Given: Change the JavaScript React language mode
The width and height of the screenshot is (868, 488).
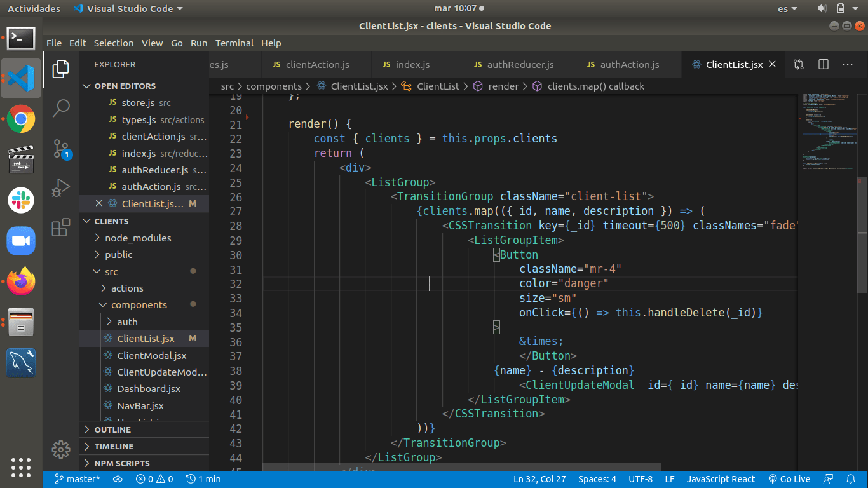Looking at the screenshot, I should pyautogui.click(x=721, y=479).
